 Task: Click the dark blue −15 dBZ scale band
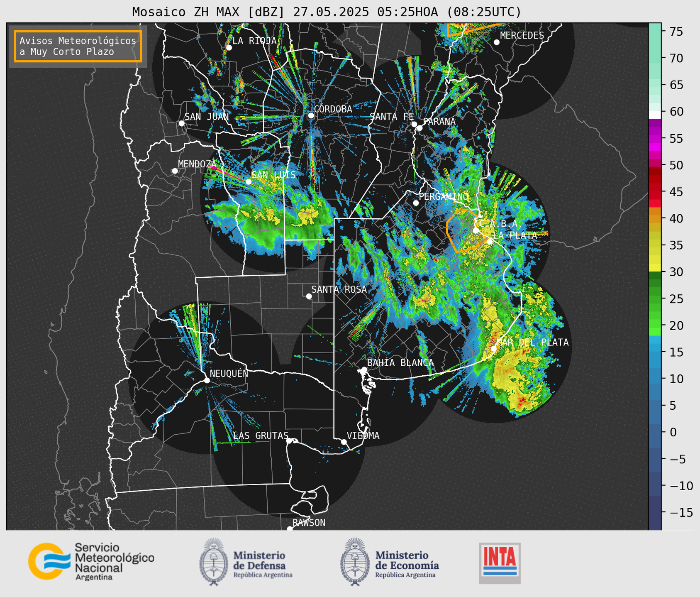[655, 513]
